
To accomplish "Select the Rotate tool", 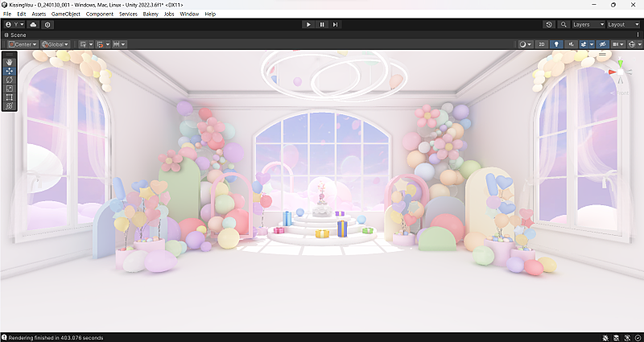I will (9, 80).
